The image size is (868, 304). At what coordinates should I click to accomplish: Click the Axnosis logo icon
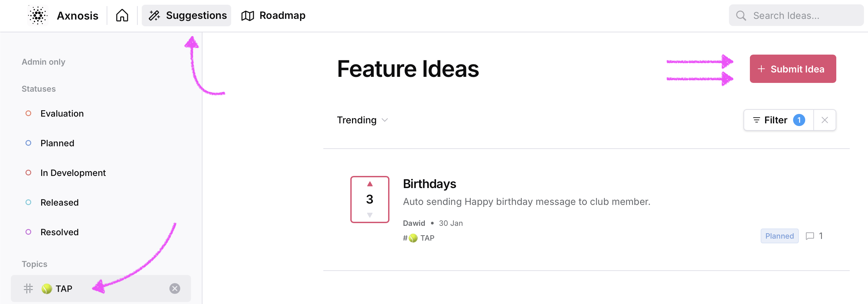[38, 16]
